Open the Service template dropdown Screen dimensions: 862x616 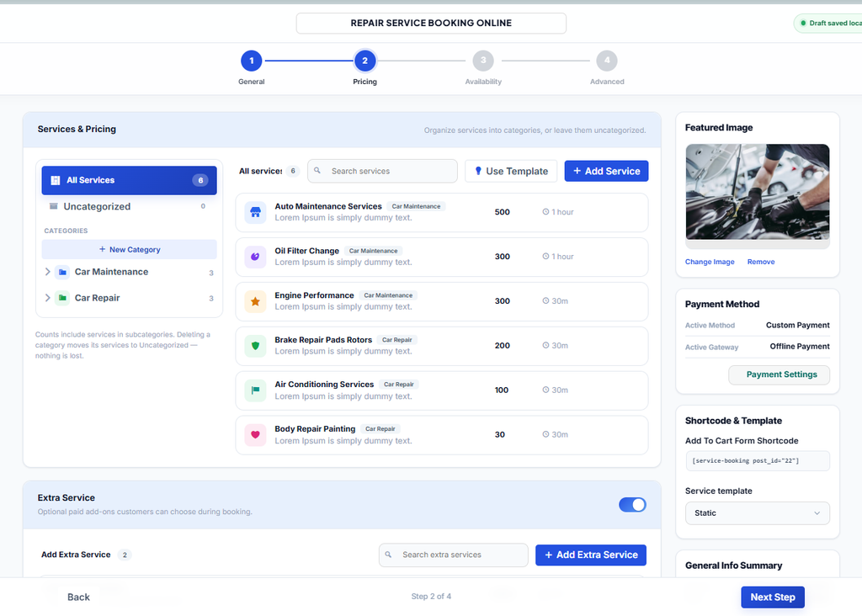point(757,513)
